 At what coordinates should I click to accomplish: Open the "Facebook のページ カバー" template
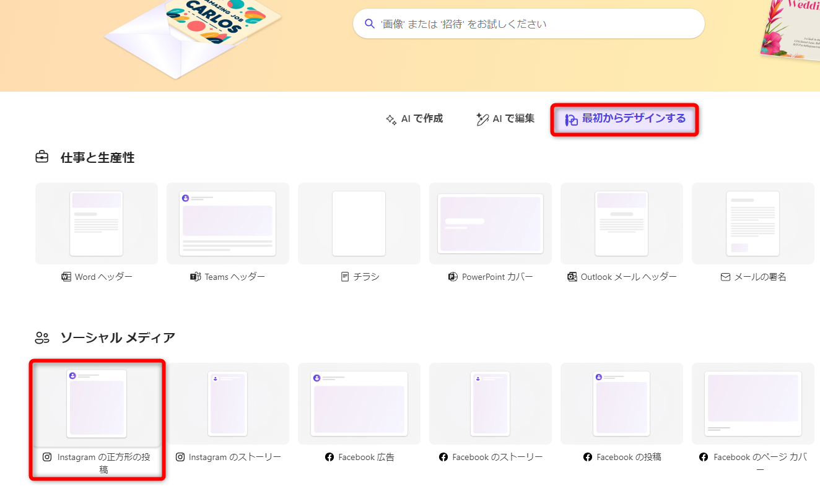(x=752, y=404)
